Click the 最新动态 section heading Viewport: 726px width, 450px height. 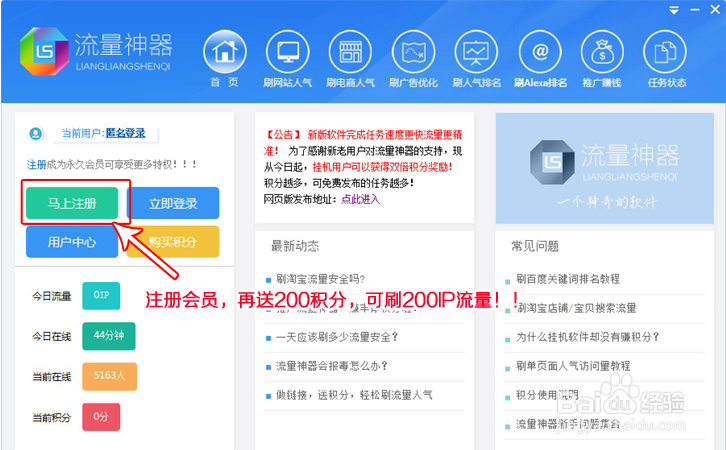point(295,246)
